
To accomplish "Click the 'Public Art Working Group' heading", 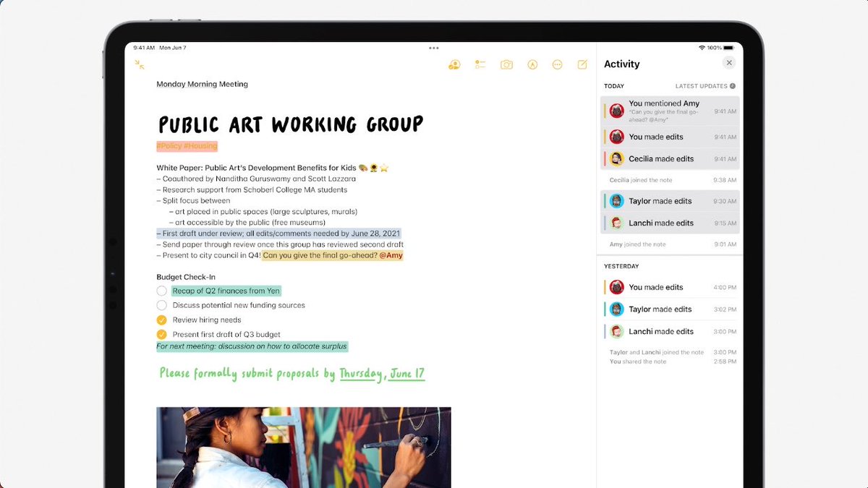I will (291, 124).
